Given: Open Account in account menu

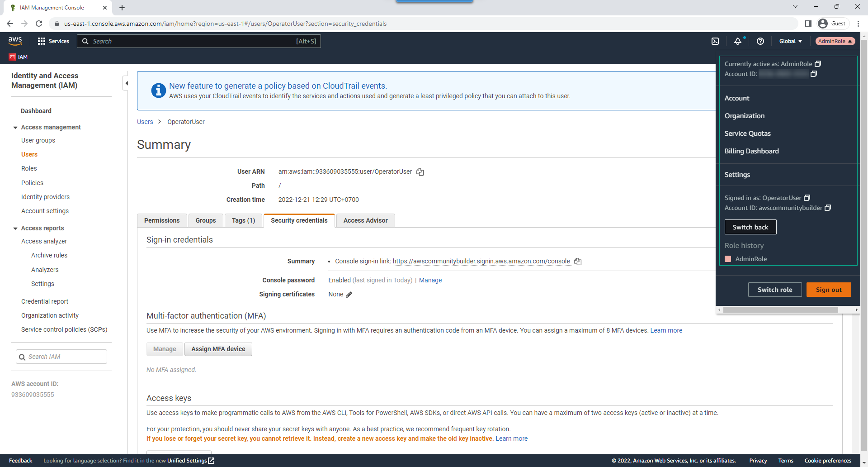Looking at the screenshot, I should [737, 98].
